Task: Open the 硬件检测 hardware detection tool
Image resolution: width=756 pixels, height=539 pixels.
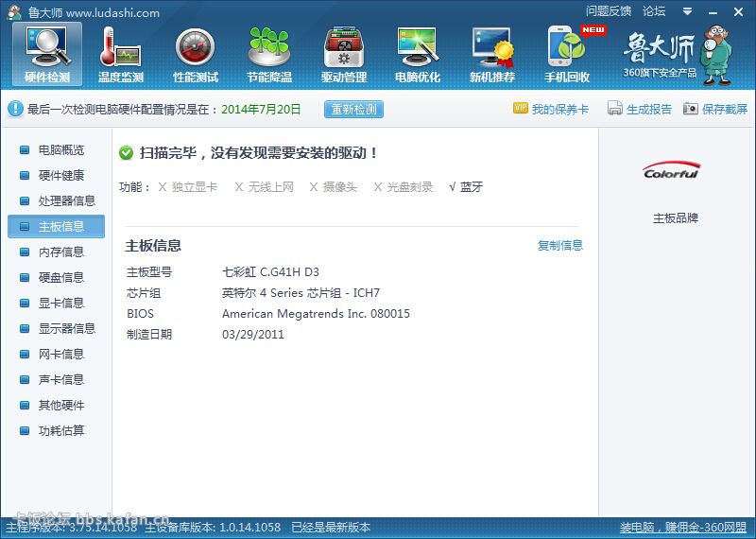Action: pos(47,55)
